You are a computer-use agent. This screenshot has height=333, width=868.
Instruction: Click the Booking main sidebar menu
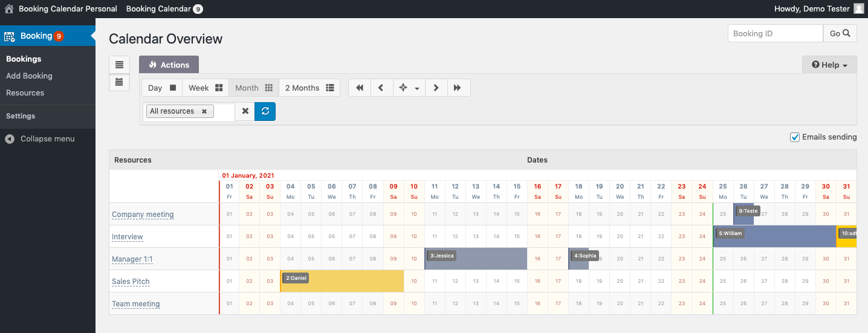click(48, 36)
